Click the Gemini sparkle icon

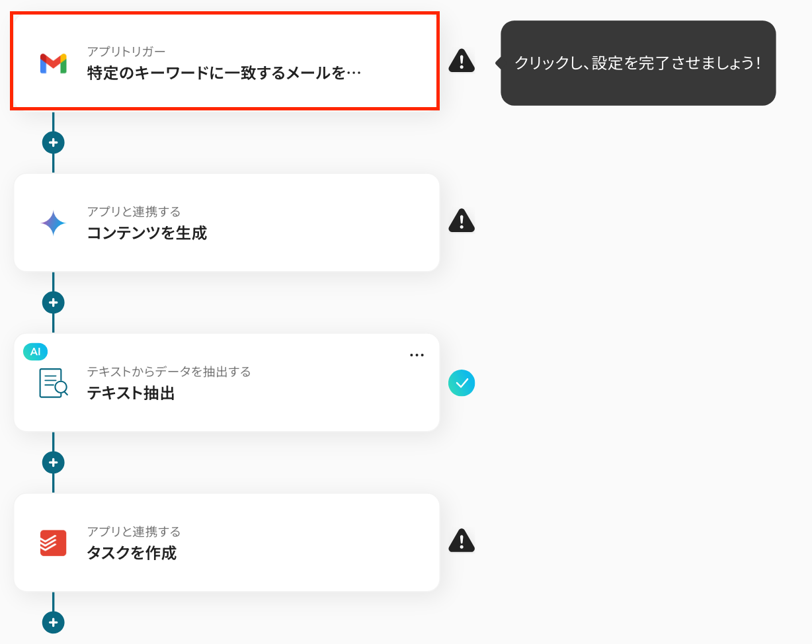click(x=53, y=223)
